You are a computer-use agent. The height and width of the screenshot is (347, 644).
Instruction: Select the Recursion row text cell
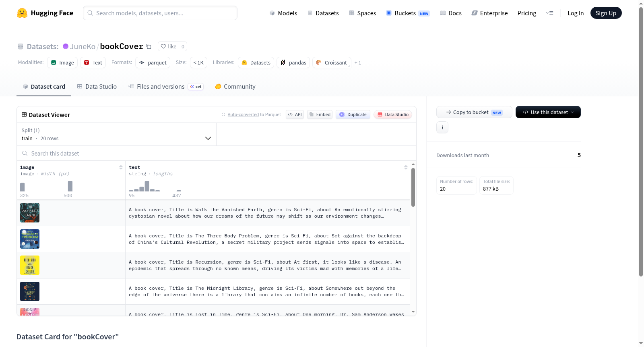[x=268, y=265]
